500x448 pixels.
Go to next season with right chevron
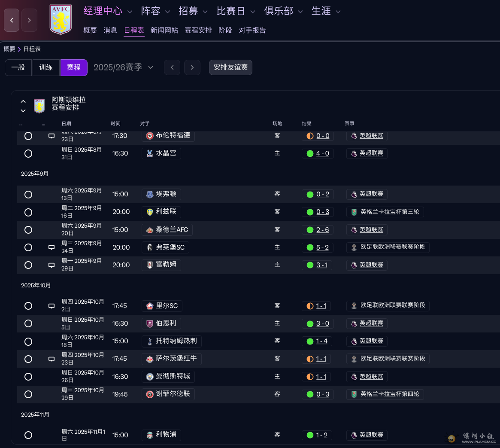point(192,67)
